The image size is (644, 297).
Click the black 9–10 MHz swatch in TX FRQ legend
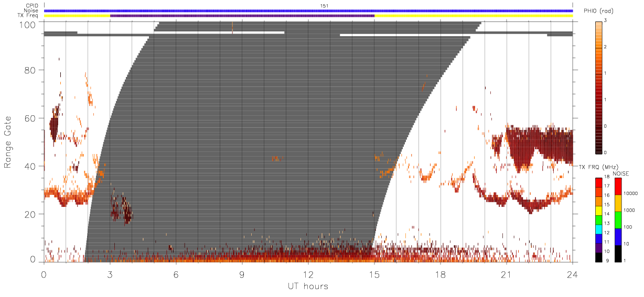click(x=598, y=257)
